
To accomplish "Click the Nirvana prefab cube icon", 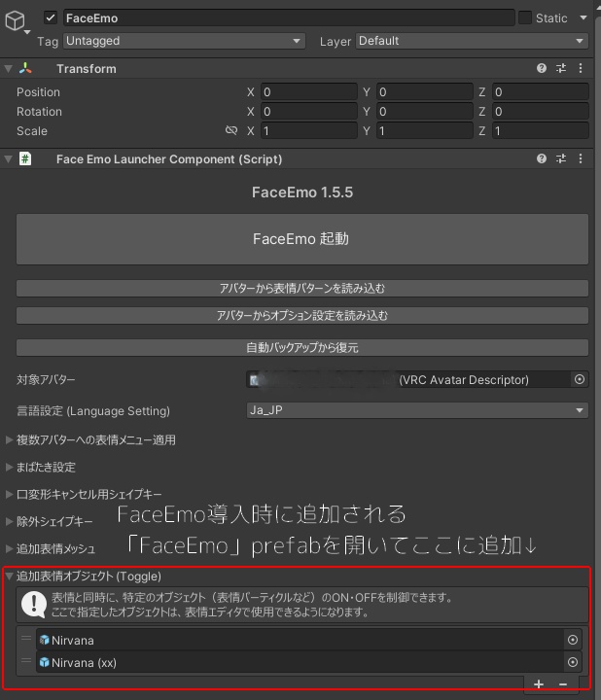I will click(x=44, y=640).
